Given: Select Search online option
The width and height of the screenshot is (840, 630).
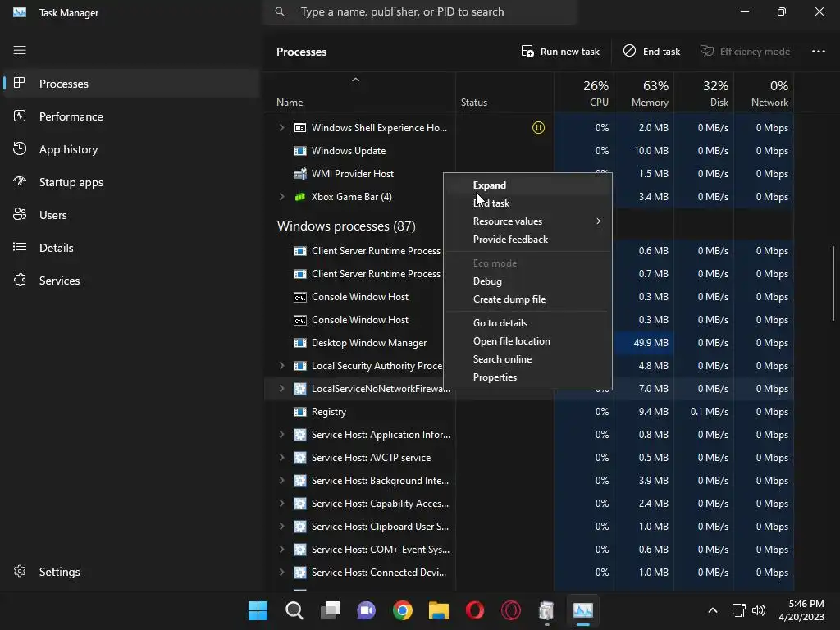Looking at the screenshot, I should (527, 359).
